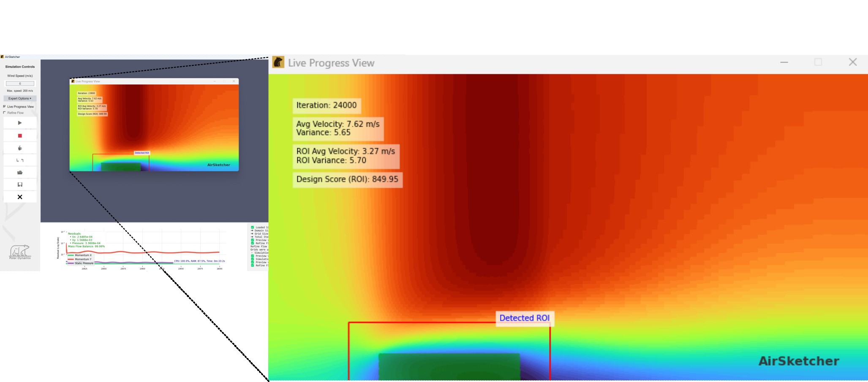This screenshot has width=868, height=382.
Task: Enable the Refine Flow checkbox
Action: (x=5, y=113)
